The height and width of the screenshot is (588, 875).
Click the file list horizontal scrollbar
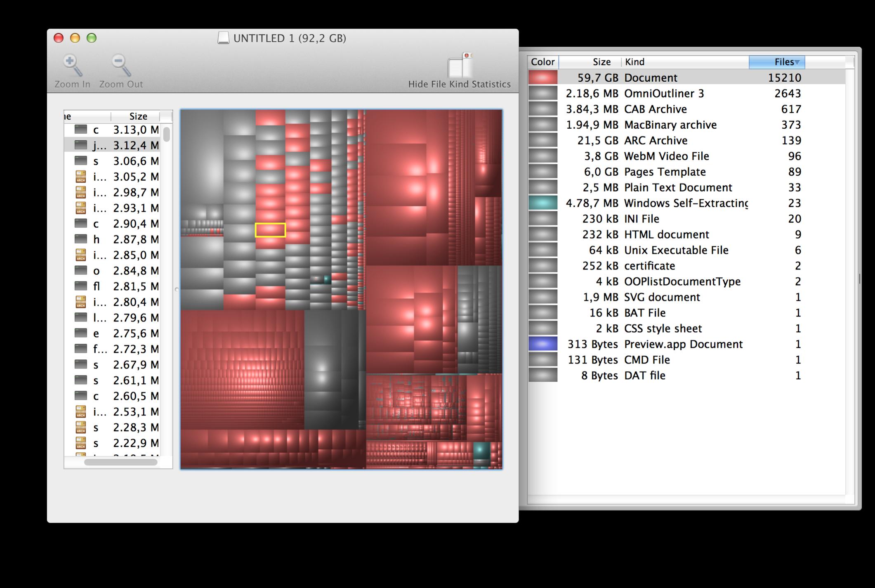click(120, 463)
